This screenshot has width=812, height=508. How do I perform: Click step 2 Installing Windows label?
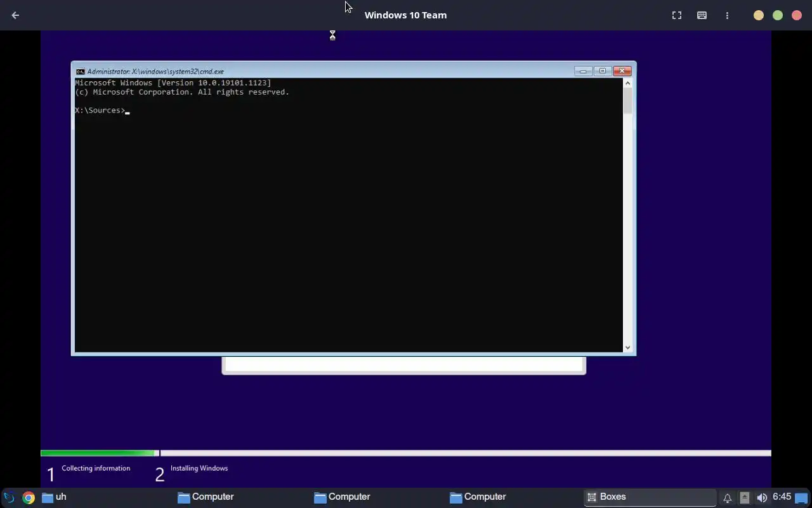[x=199, y=468]
